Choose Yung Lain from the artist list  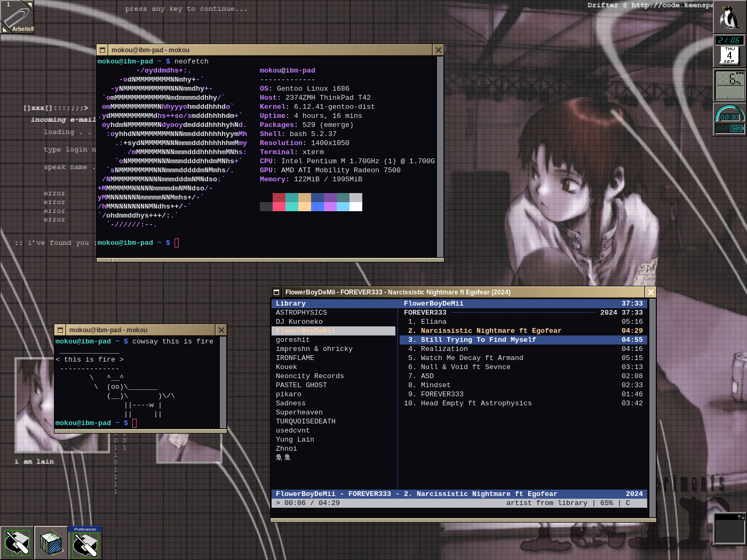(295, 439)
